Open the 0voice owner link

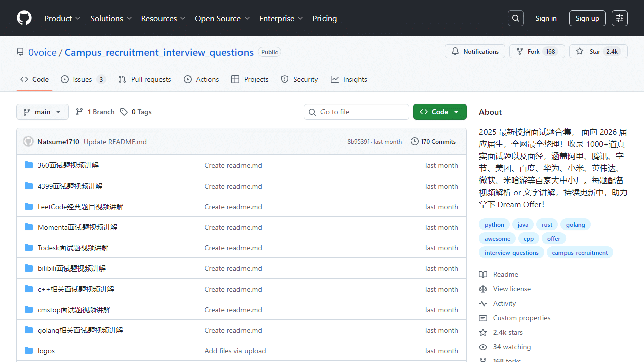[x=42, y=52]
